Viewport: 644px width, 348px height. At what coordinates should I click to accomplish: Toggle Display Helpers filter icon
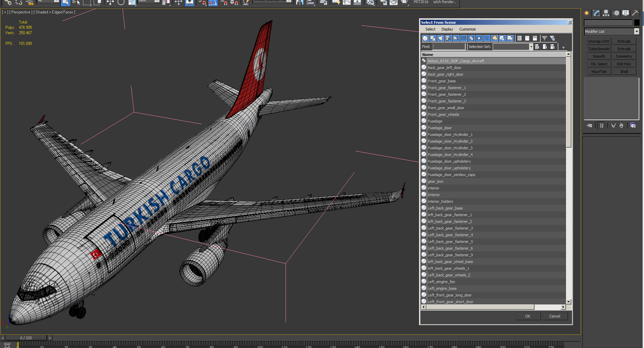(x=456, y=38)
